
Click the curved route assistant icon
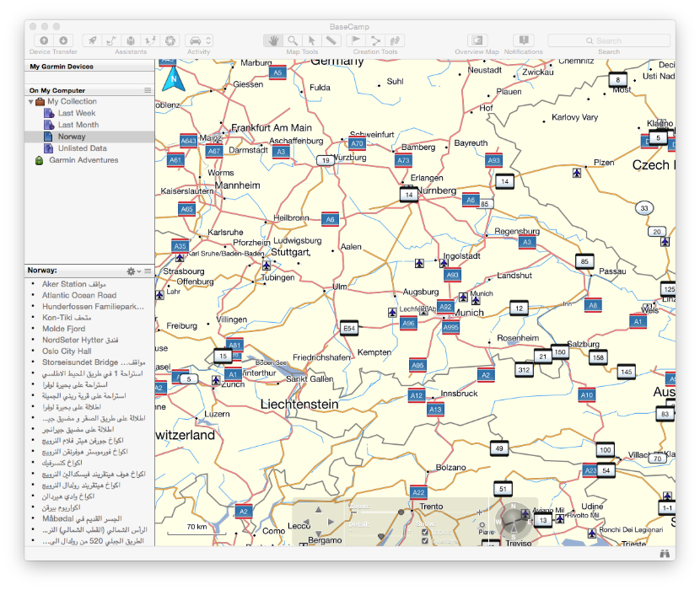click(x=111, y=40)
